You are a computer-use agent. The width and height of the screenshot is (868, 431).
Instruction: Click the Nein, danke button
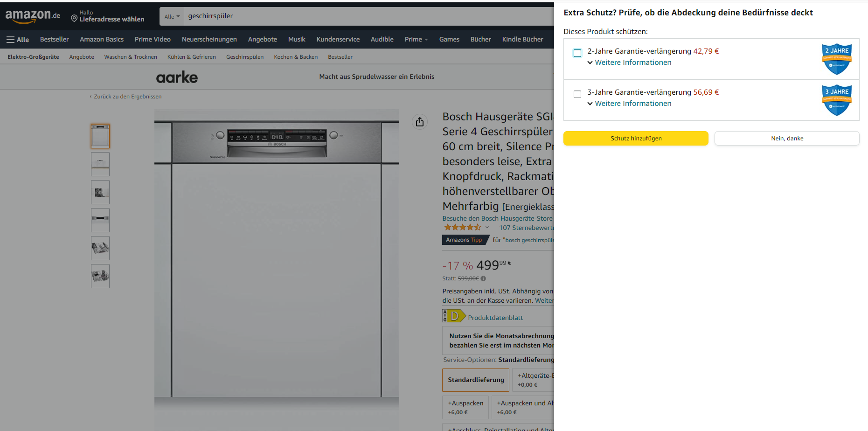point(787,138)
